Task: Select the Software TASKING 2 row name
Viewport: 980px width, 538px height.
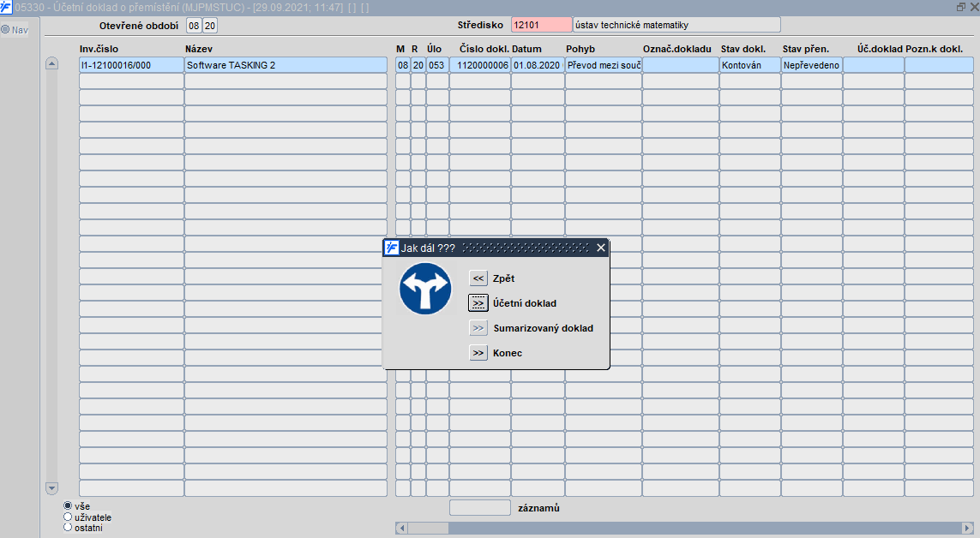Action: coord(286,65)
